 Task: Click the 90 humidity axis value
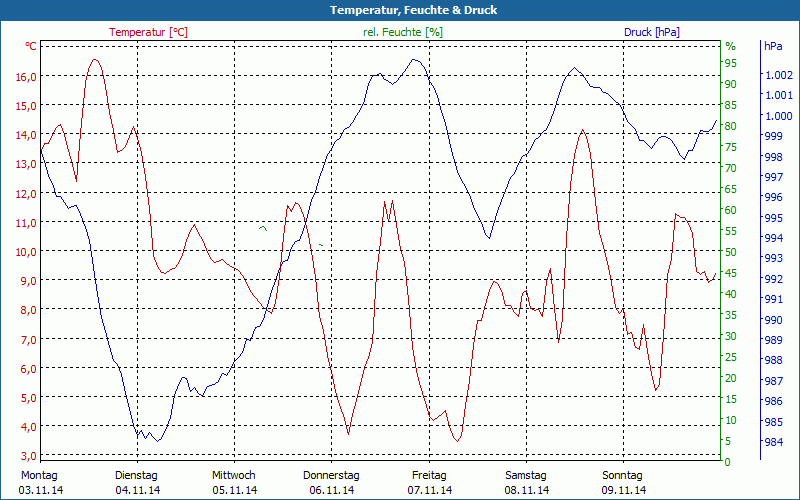click(731, 84)
